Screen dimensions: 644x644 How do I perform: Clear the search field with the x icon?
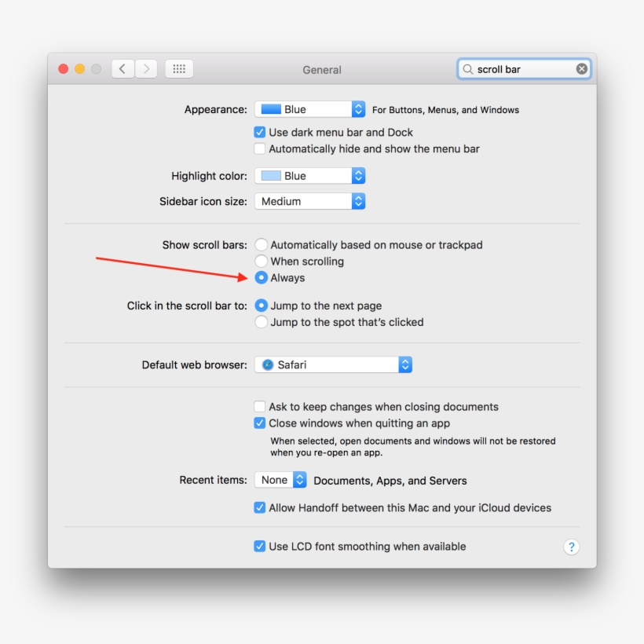pos(581,68)
